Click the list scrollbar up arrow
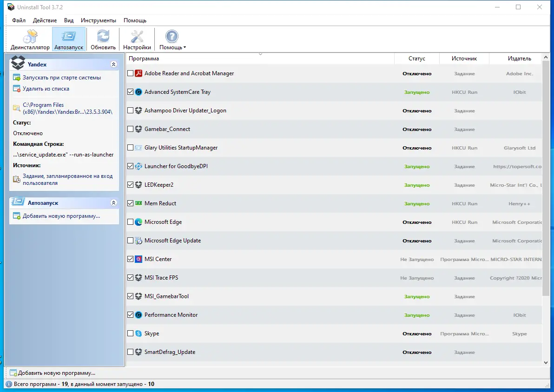The image size is (554, 392). (x=546, y=57)
